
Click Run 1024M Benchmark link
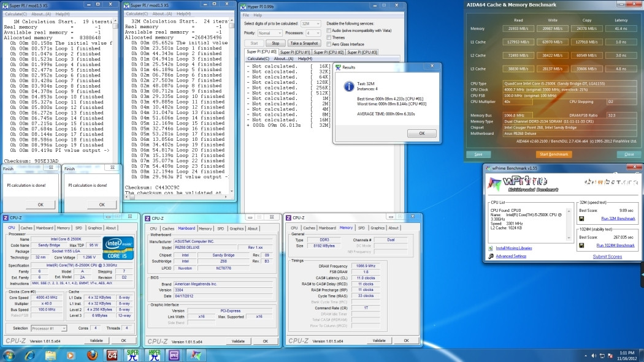[615, 245]
